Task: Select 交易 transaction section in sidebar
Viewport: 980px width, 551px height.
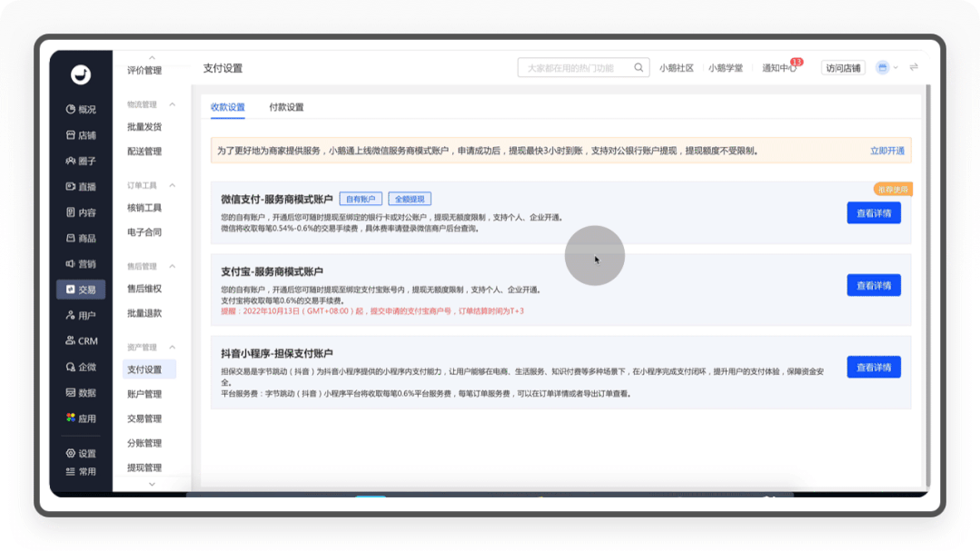Action: click(x=81, y=290)
